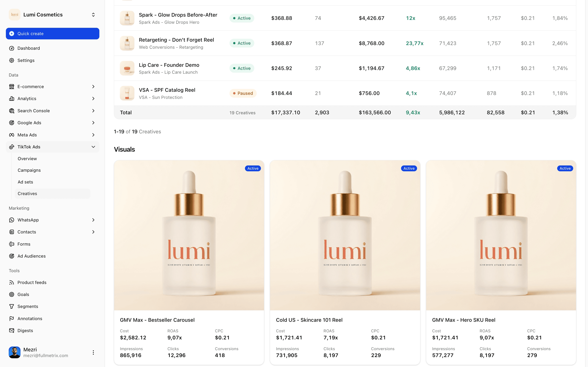Click the Cold US Skincare 101 Reel image
Screen dimensions: 588x367
345,235
